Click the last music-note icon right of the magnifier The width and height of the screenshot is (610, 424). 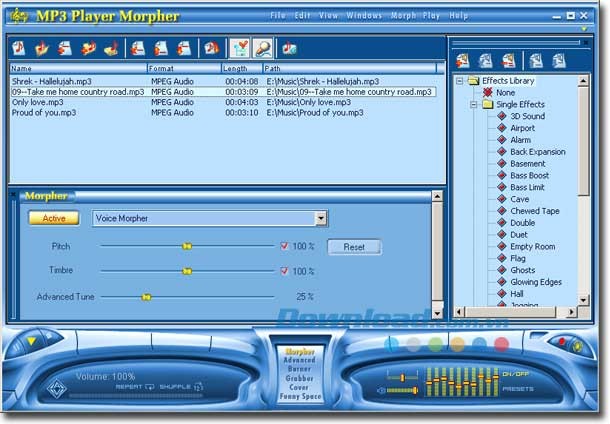289,47
